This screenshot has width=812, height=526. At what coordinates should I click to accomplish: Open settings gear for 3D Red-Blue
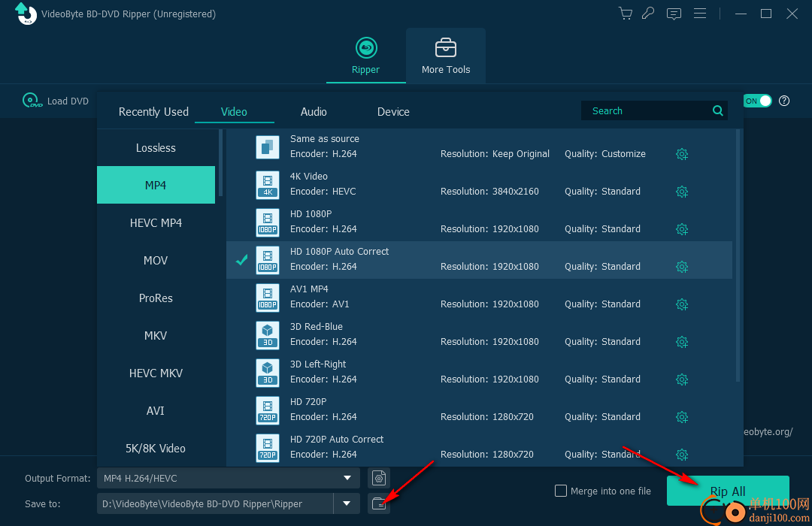682,342
